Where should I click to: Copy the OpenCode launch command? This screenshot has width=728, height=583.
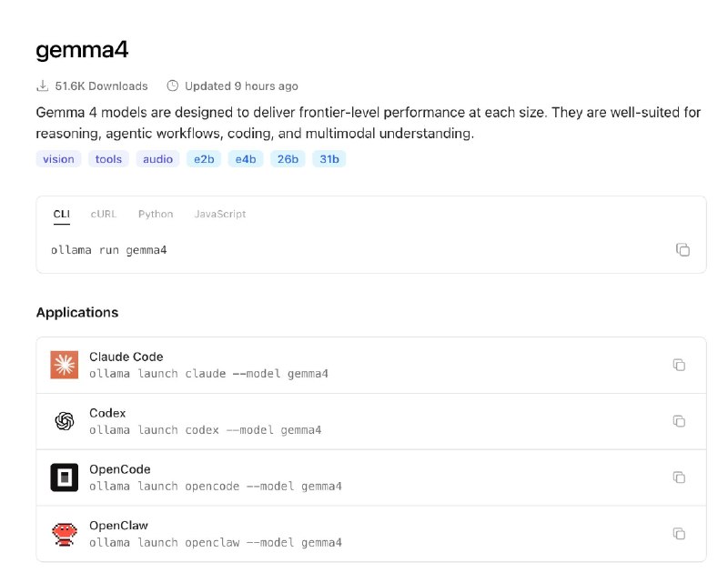[x=679, y=477]
